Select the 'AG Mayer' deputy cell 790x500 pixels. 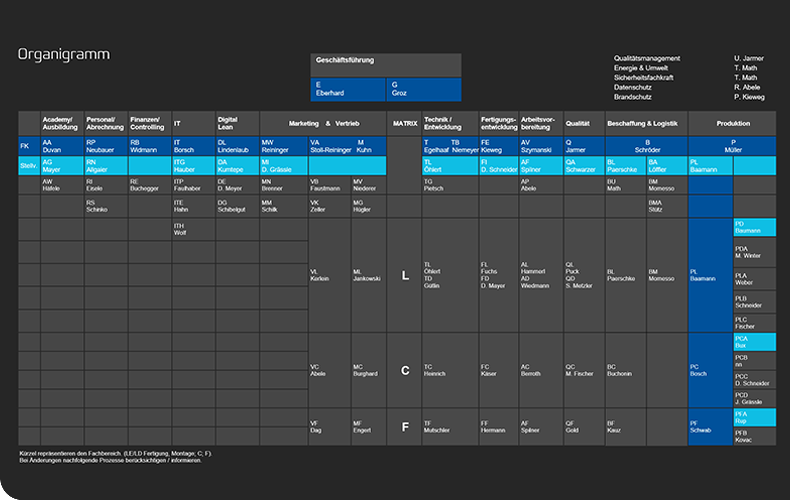(x=62, y=165)
